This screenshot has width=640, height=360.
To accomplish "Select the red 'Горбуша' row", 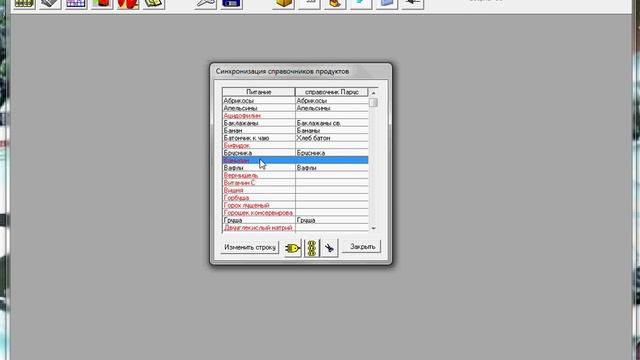I will [296, 198].
